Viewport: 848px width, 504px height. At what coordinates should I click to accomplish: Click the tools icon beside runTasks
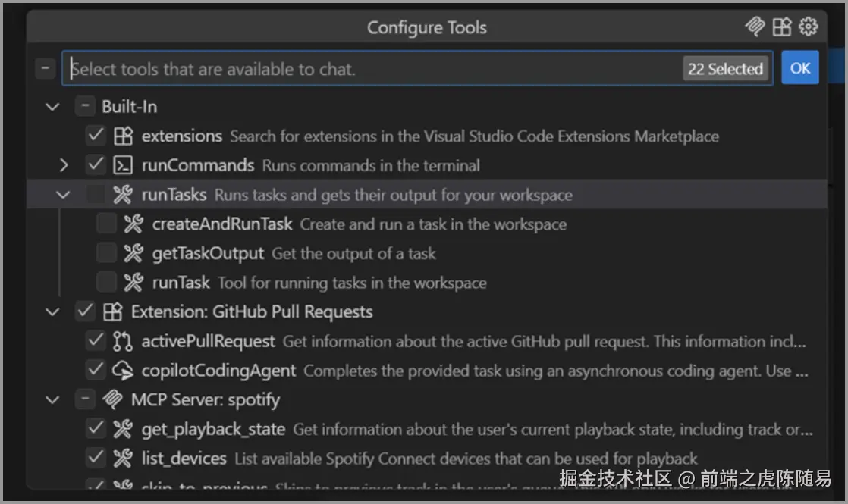123,195
